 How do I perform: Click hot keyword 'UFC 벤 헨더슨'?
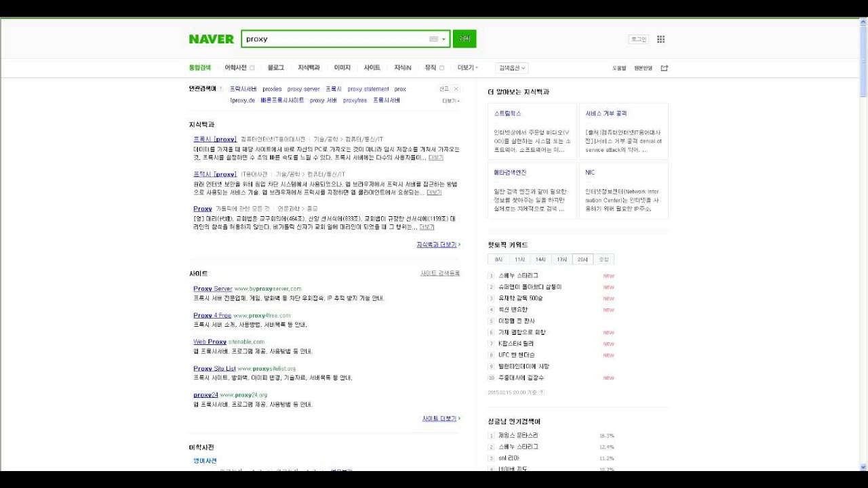click(x=516, y=355)
